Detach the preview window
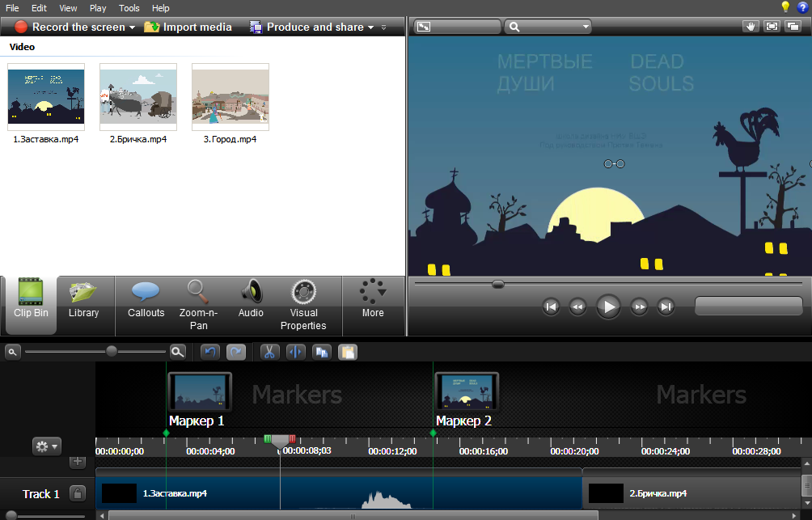Screen dimensions: 812x520 click(x=793, y=27)
